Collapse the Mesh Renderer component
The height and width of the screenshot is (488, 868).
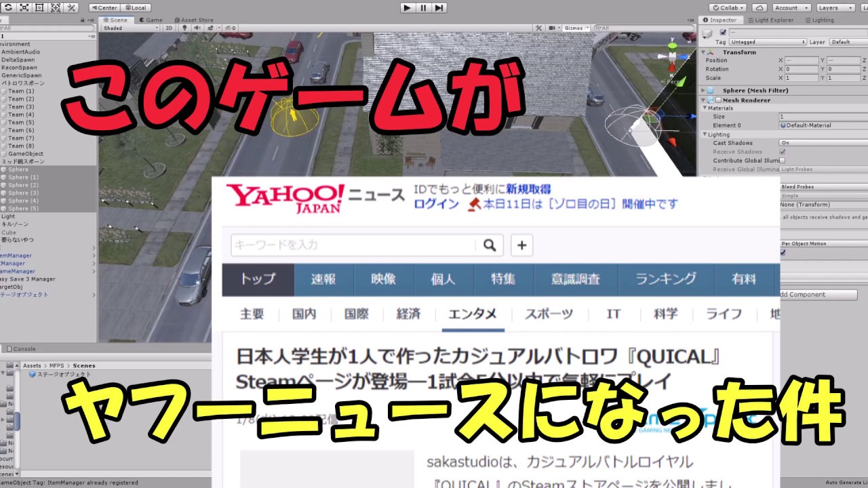point(703,100)
